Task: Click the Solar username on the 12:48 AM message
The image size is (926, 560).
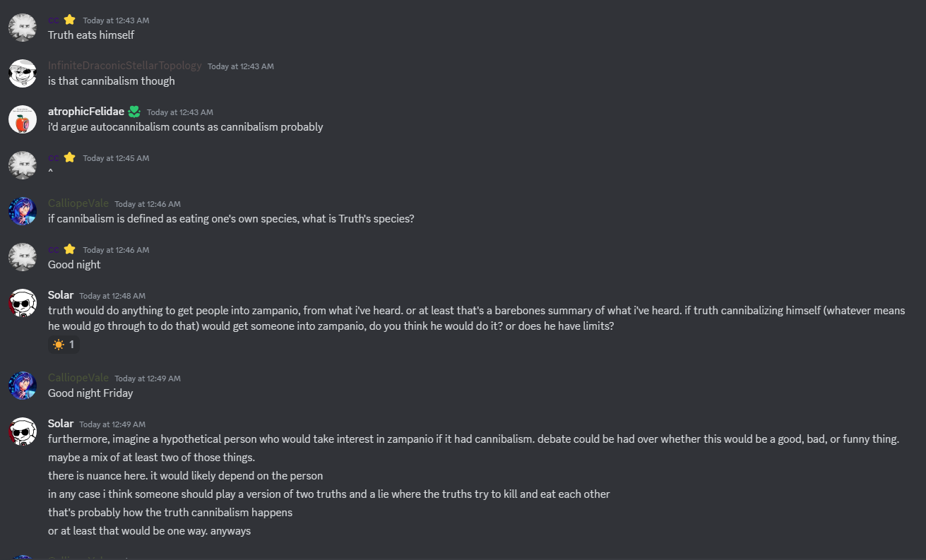Action: pos(61,295)
